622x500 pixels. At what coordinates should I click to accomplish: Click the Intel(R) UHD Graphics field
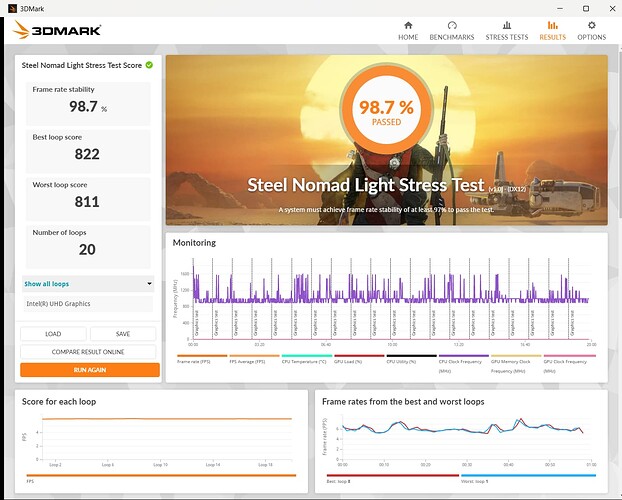(88, 304)
